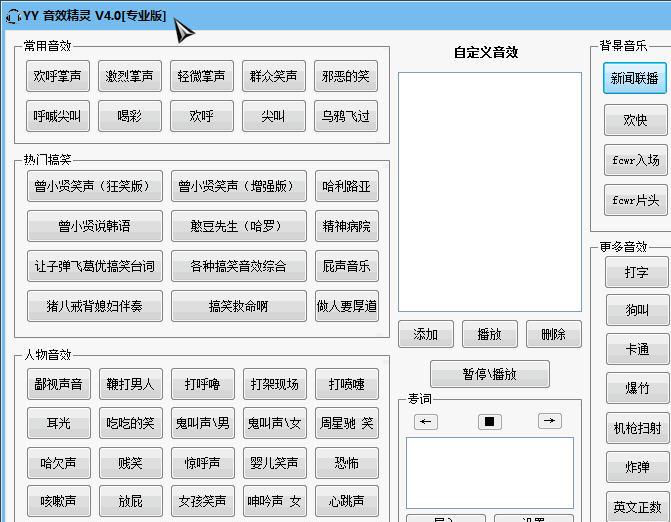Play the 搞笑救命啊 effect
This screenshot has width=671, height=522.
point(239,306)
